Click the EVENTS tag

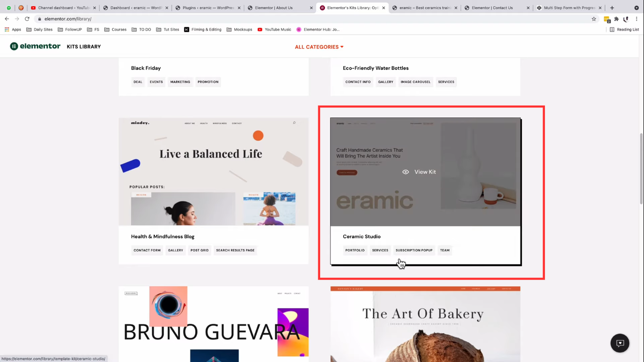[156, 82]
